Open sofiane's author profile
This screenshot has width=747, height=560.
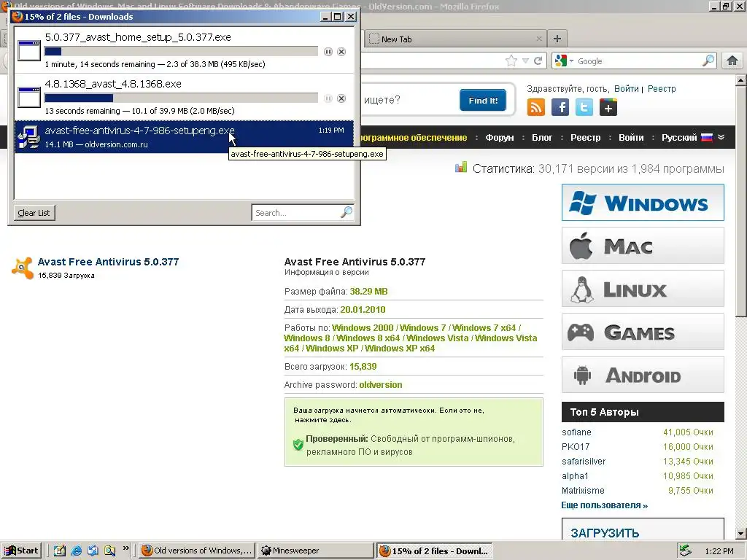pyautogui.click(x=576, y=432)
